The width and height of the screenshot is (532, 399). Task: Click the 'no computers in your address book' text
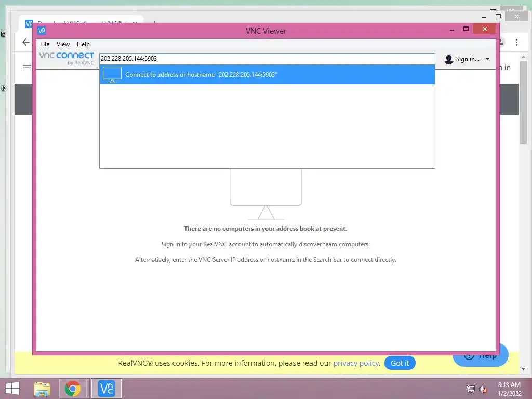[265, 229]
